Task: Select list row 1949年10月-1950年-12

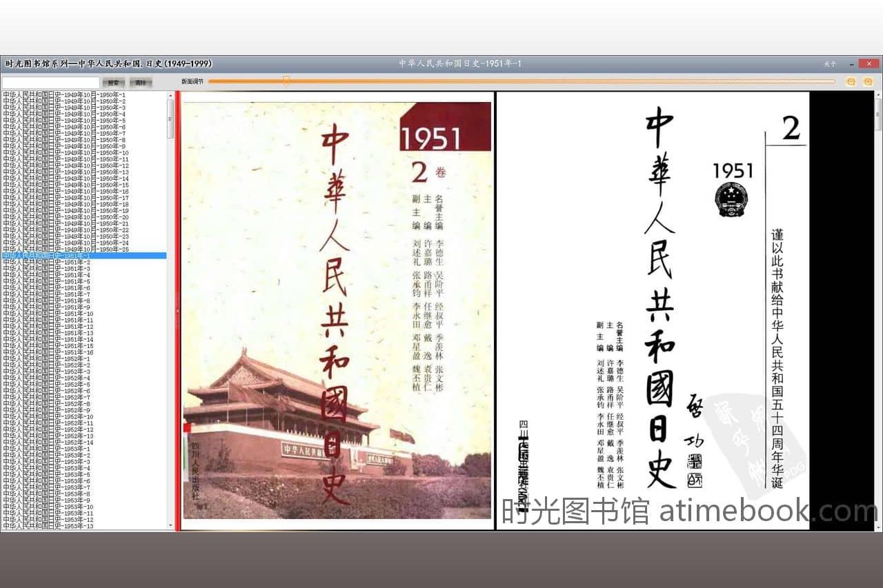Action: point(83,165)
